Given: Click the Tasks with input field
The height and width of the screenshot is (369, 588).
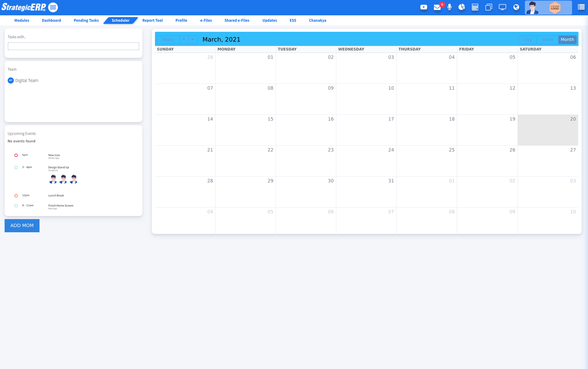Looking at the screenshot, I should point(73,46).
